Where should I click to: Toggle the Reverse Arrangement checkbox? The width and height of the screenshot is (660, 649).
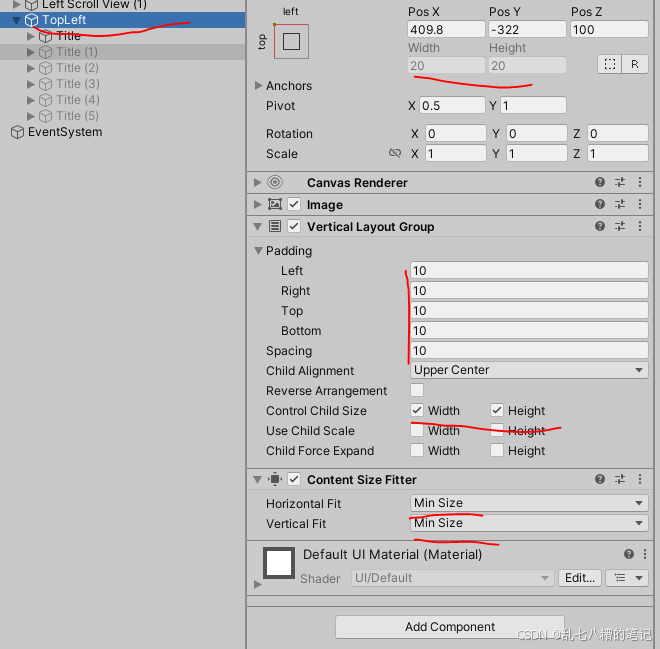[417, 390]
